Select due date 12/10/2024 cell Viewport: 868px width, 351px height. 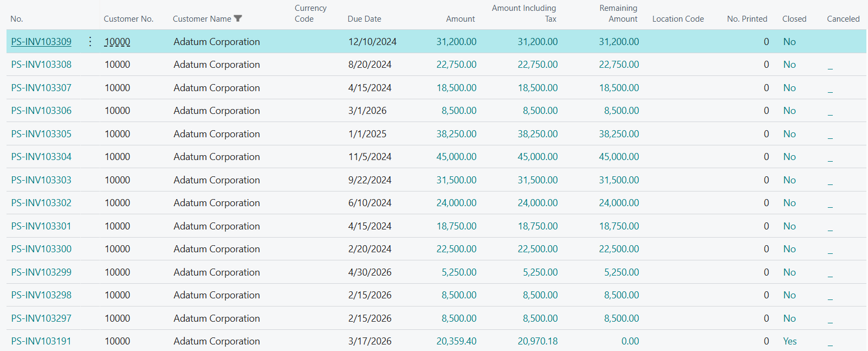tap(372, 42)
